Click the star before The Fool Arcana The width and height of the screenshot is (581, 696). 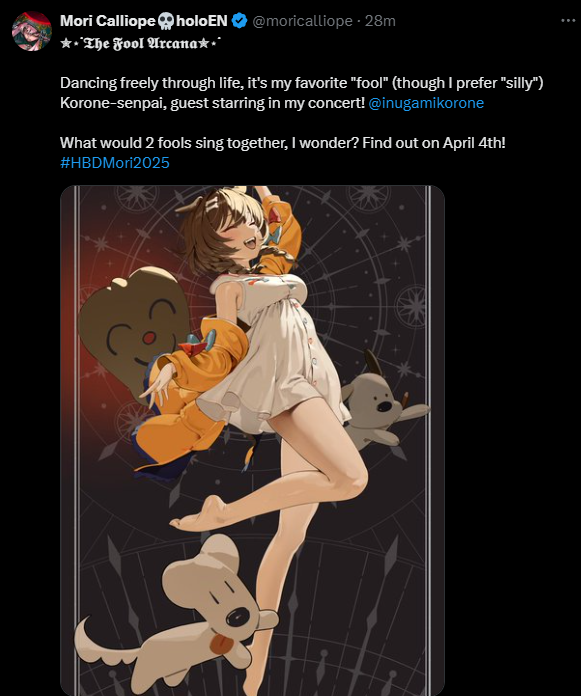(66, 43)
